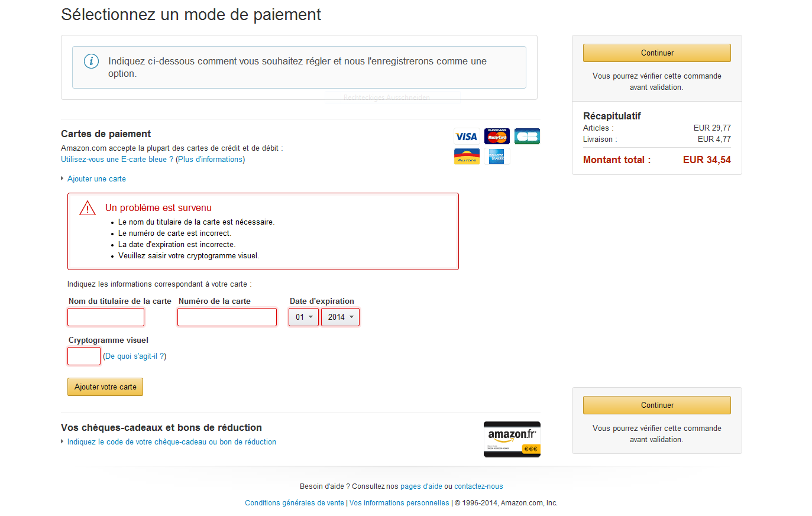Expand the chèque-cadeau code entry link
Image resolution: width=812 pixels, height=516 pixels.
point(172,442)
